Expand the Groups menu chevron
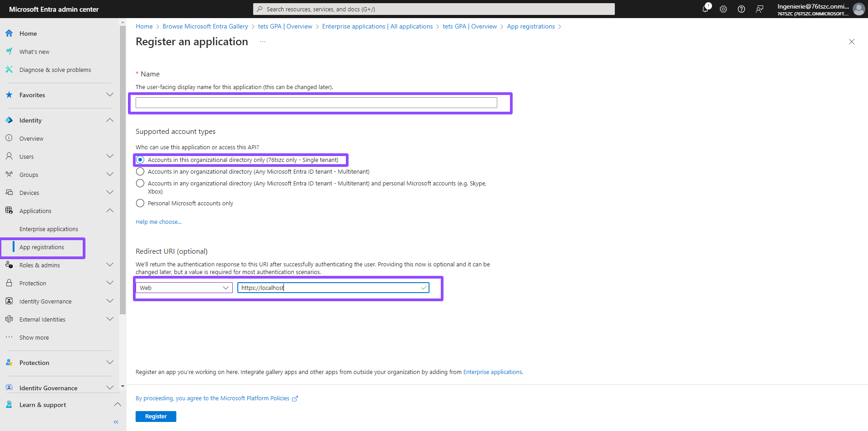The image size is (868, 431). [110, 174]
